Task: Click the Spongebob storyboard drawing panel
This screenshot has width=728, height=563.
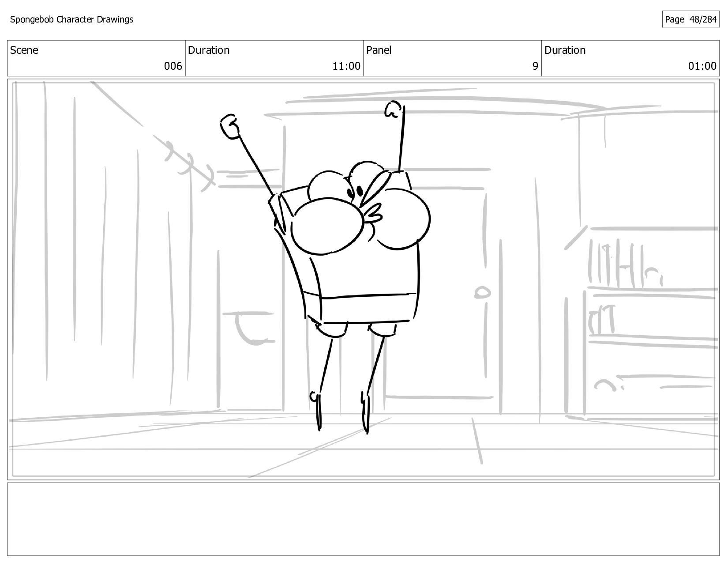Action: (363, 280)
